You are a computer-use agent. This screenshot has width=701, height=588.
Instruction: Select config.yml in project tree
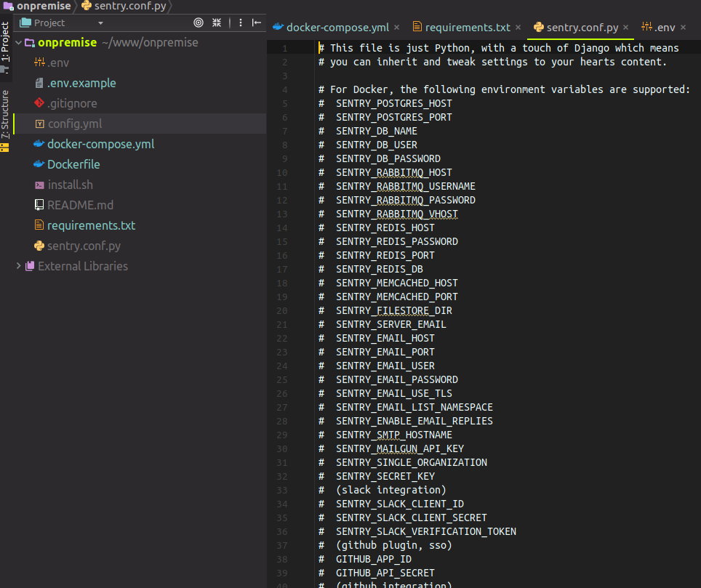(x=75, y=124)
